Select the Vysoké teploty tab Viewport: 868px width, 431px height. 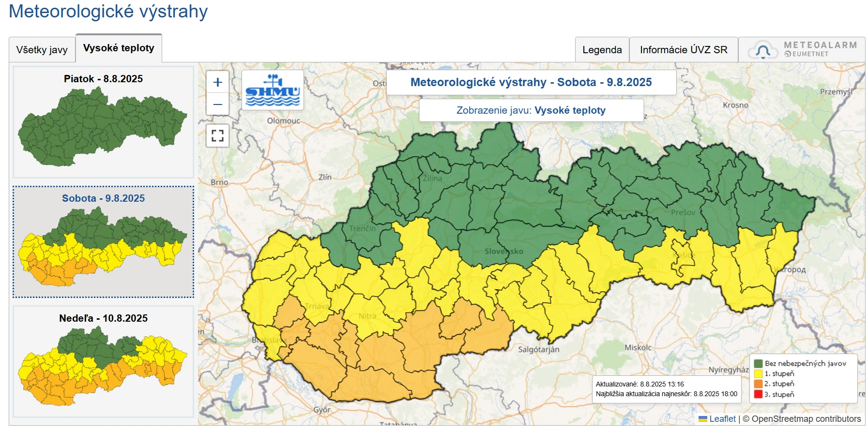coord(119,48)
